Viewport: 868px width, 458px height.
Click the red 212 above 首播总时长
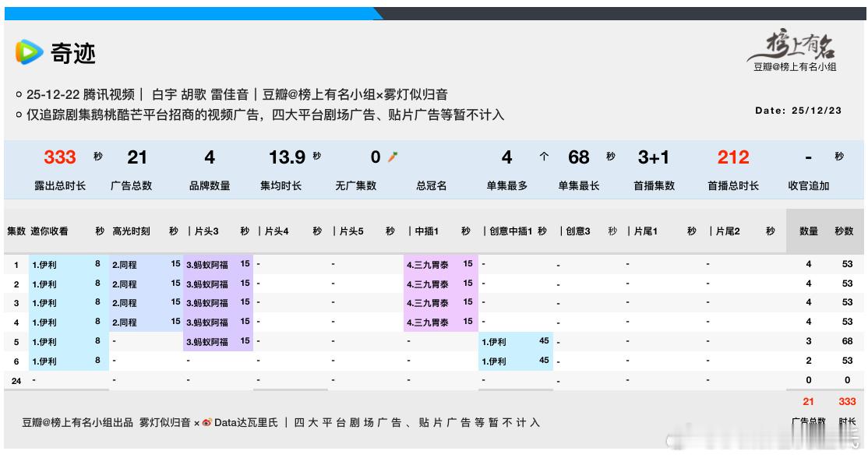click(x=733, y=157)
